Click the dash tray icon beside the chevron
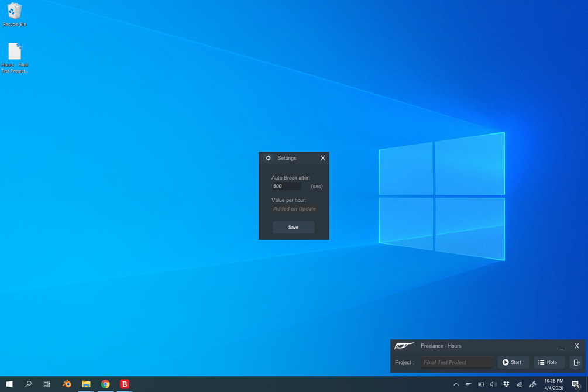Viewport: 588px width, 392px height. point(469,384)
